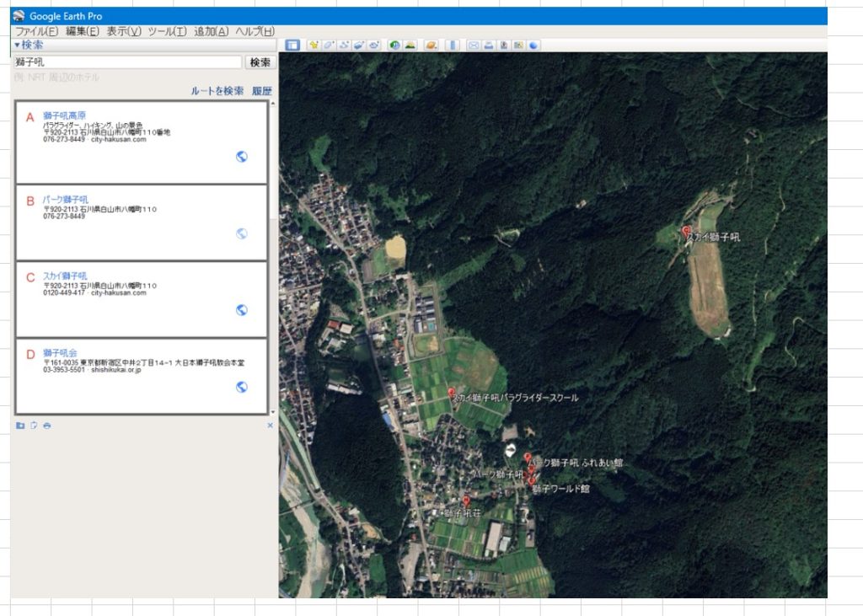Image resolution: width=863 pixels, height=616 pixels.
Task: Open the ツール menu
Action: pos(166,31)
